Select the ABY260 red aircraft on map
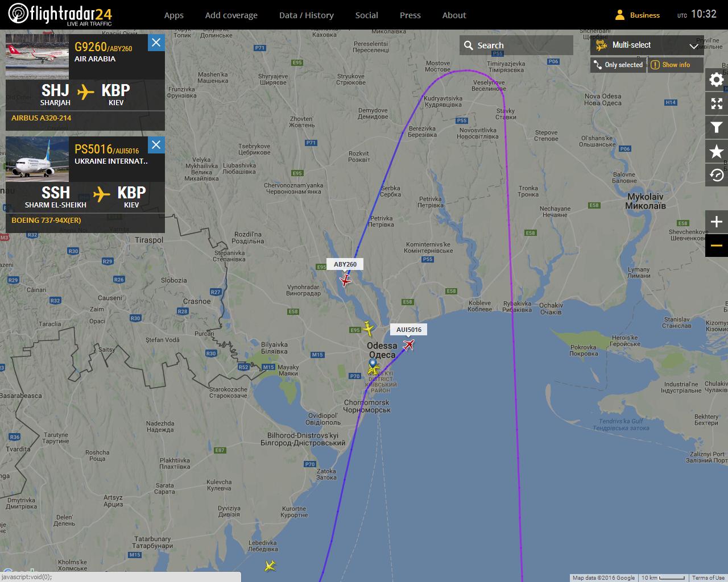This screenshot has height=582, width=728. (x=345, y=280)
